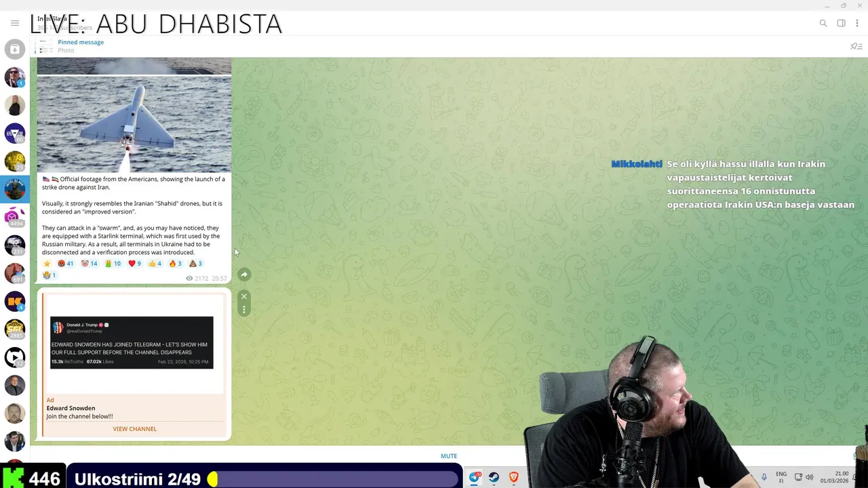
Task: Open dark avatar chat with 231 badge
Action: pos(15,245)
